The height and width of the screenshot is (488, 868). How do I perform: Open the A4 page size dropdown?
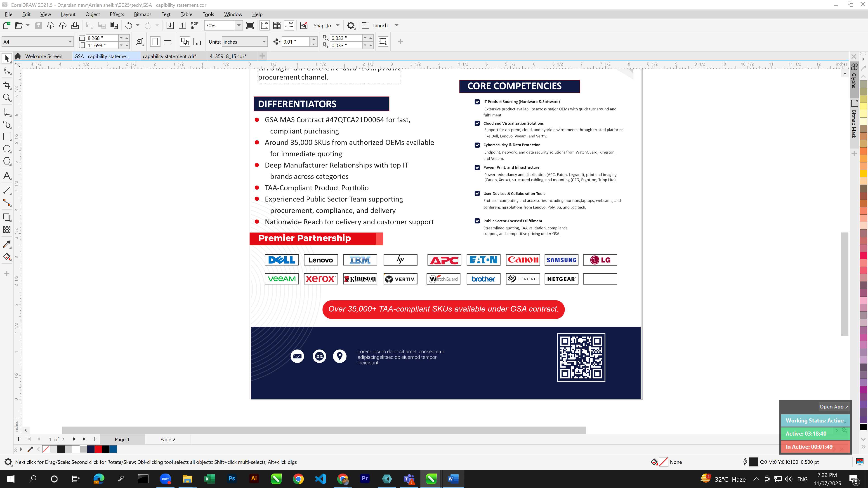[70, 42]
